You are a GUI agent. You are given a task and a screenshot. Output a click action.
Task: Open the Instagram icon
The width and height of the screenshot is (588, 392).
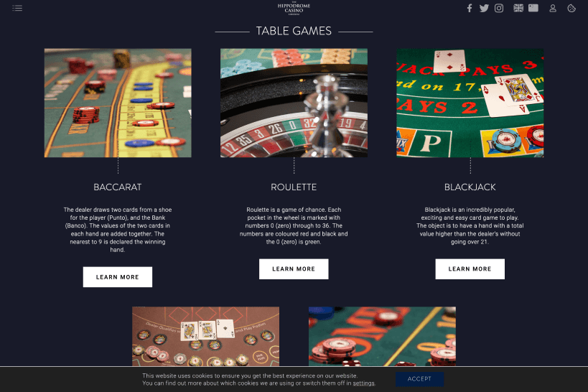(499, 8)
